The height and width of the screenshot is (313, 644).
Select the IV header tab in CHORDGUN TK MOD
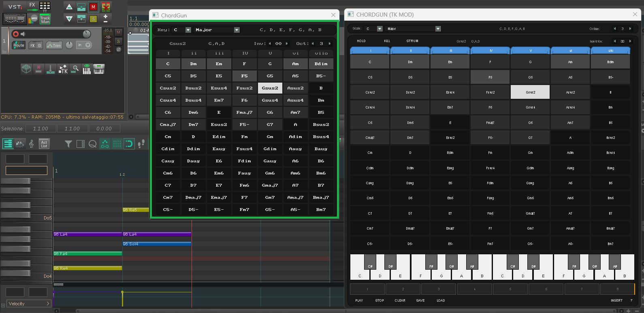(490, 51)
